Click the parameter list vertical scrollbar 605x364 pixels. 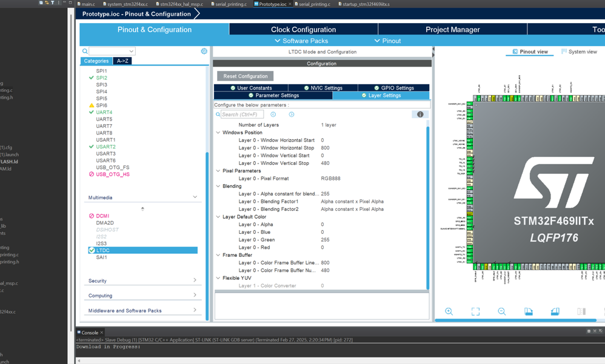[427, 208]
